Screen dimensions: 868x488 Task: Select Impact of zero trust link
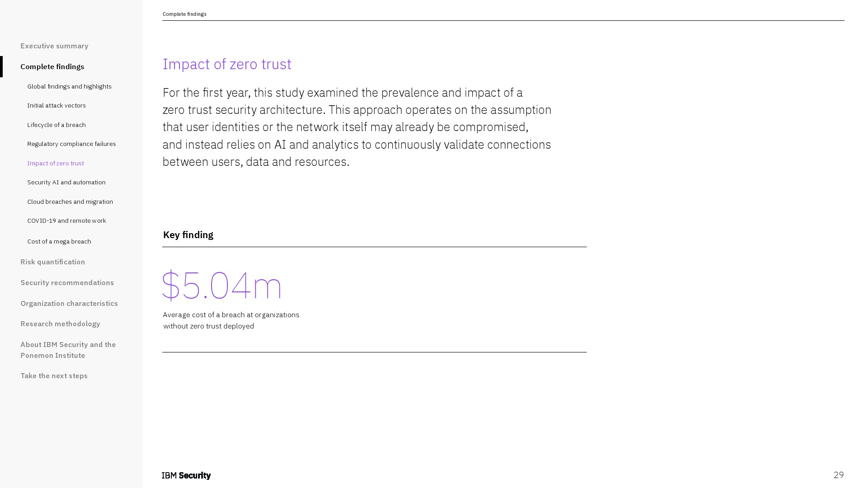point(56,164)
